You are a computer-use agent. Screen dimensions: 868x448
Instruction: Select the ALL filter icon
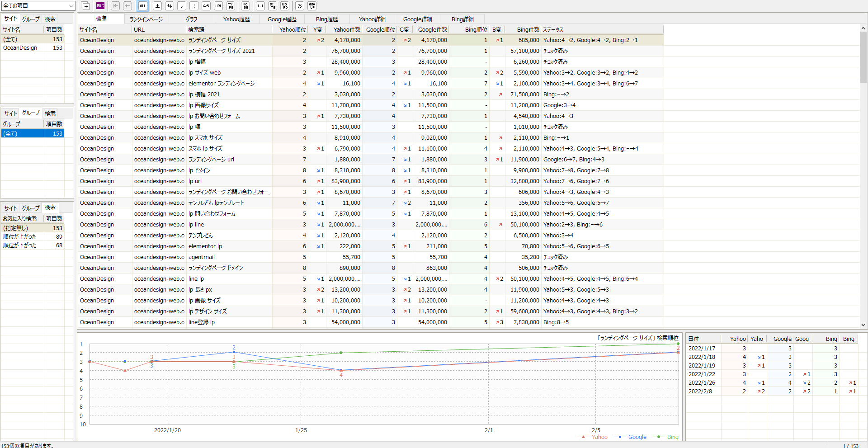click(x=142, y=6)
